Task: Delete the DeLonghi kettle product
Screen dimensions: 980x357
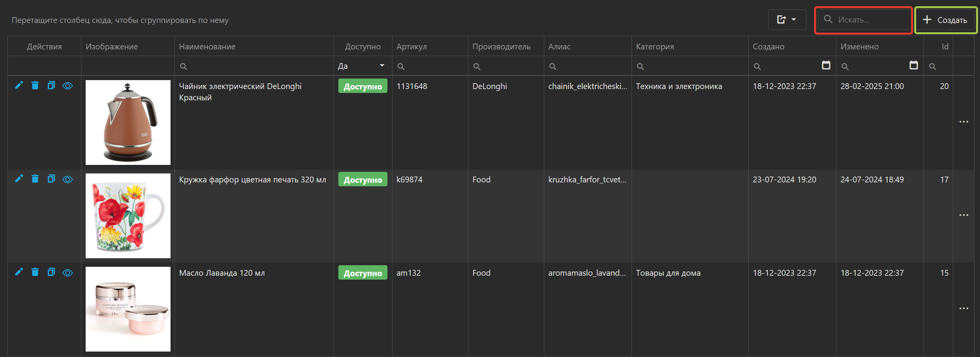Action: 35,85
